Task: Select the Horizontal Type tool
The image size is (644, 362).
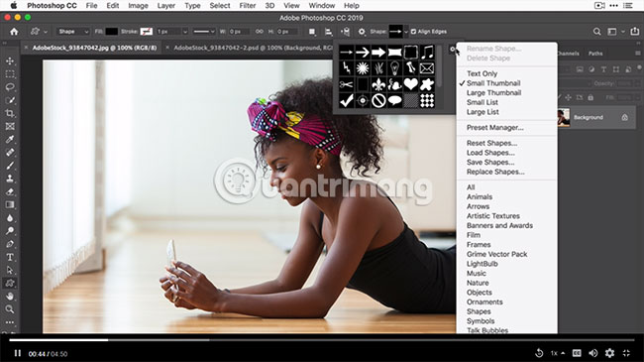Action: [x=10, y=257]
